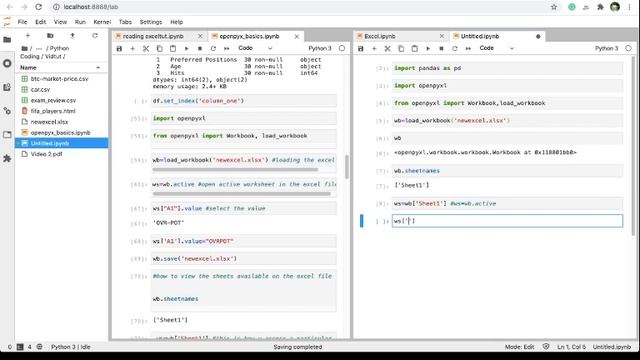Image resolution: width=640 pixels, height=360 pixels.
Task: Click the Upload Files icon
Action: [x=72, y=36]
